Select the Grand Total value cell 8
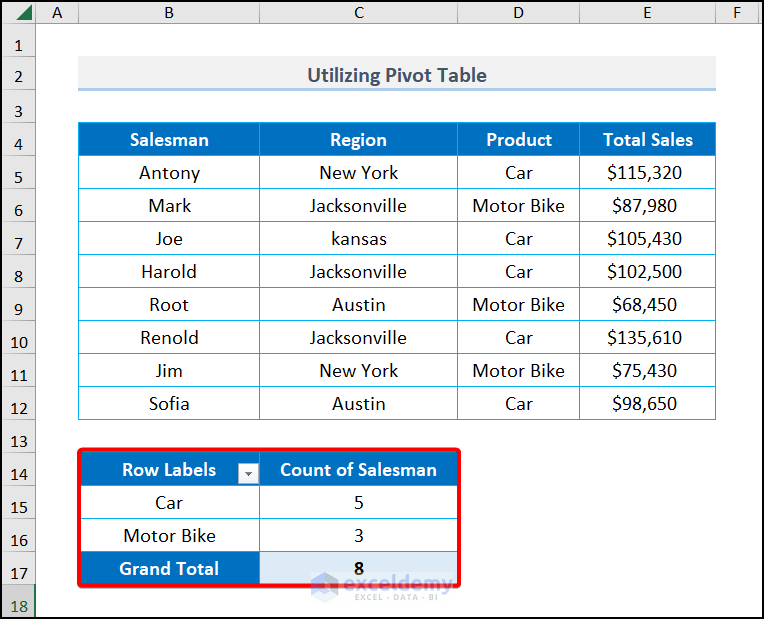 (x=358, y=569)
